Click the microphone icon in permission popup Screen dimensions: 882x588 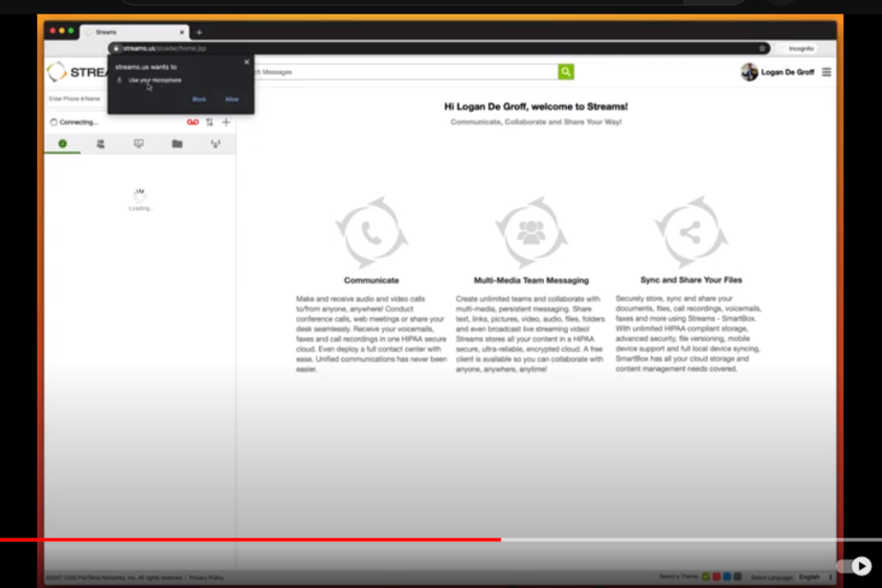(x=120, y=80)
